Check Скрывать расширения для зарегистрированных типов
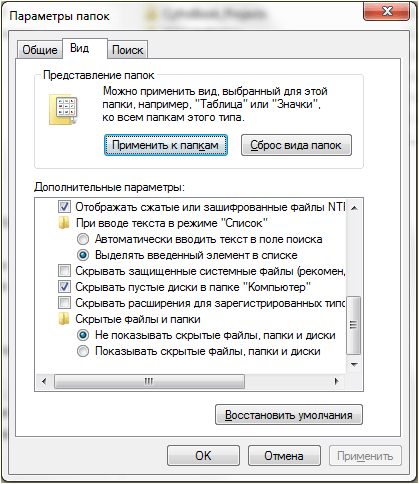This screenshot has height=484, width=419. point(64,303)
